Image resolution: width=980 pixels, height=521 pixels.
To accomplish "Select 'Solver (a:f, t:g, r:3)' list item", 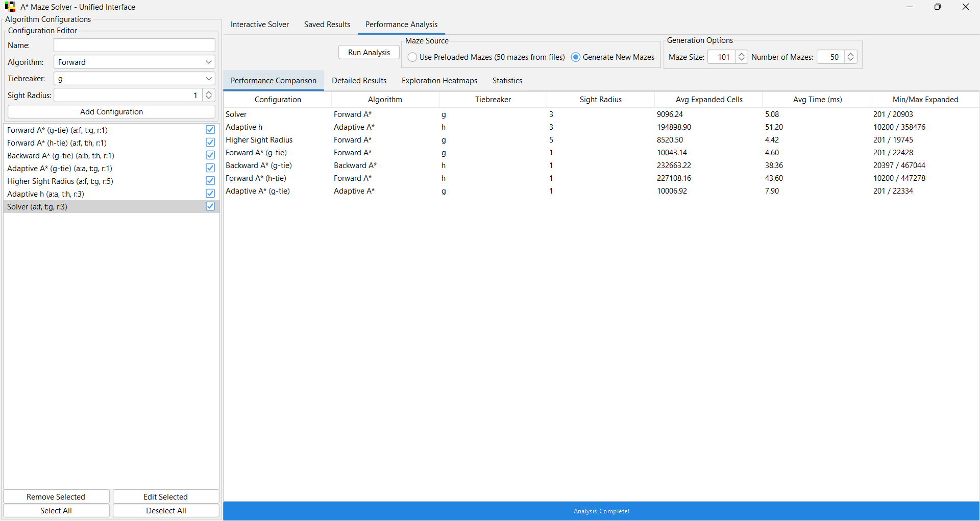I will (x=111, y=206).
